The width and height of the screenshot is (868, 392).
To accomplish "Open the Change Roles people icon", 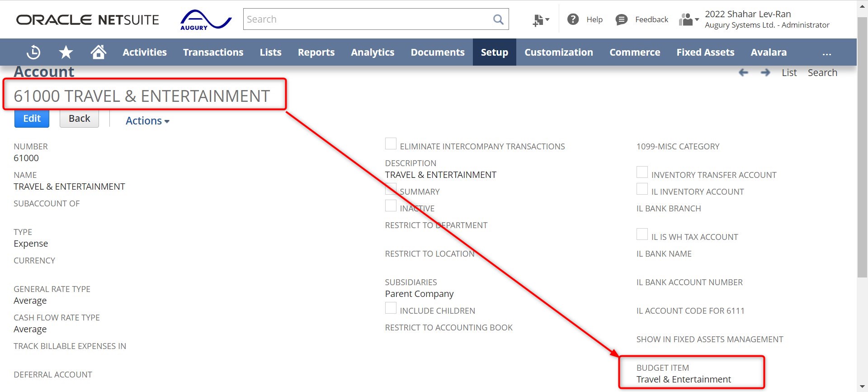I will (689, 19).
